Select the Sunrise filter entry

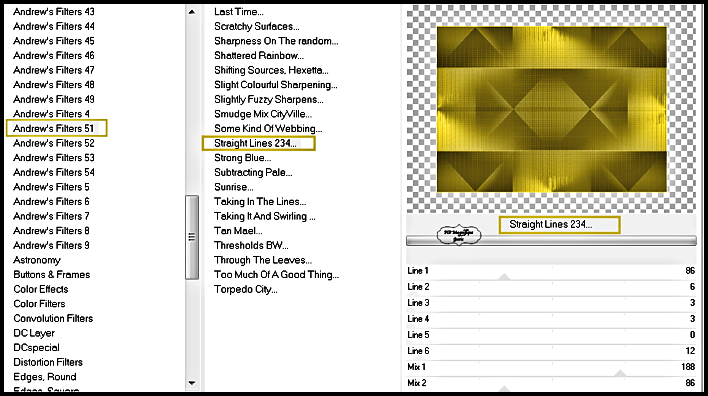click(x=233, y=187)
